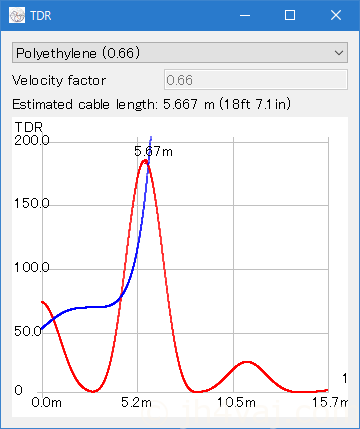Click the 150.0 y-axis label

(32, 203)
